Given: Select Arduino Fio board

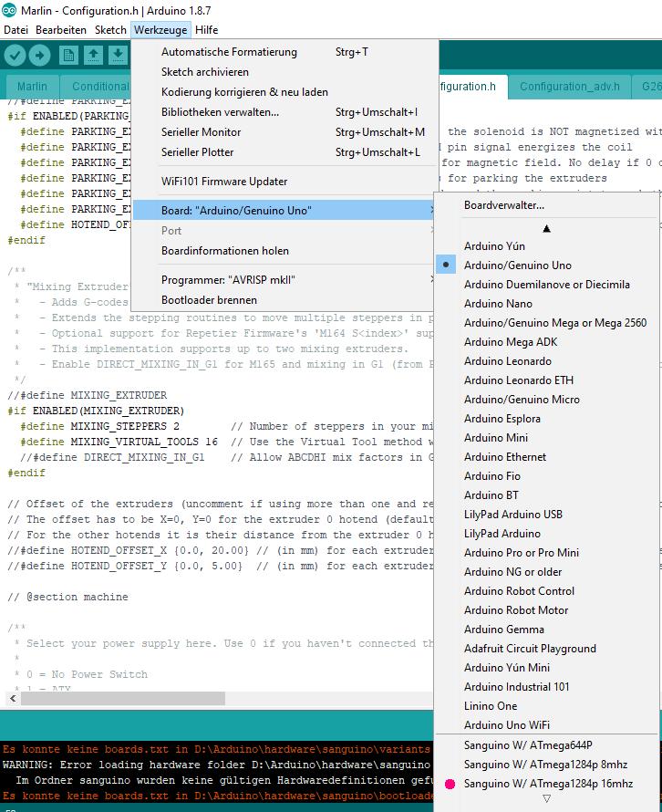Looking at the screenshot, I should (x=546, y=476).
